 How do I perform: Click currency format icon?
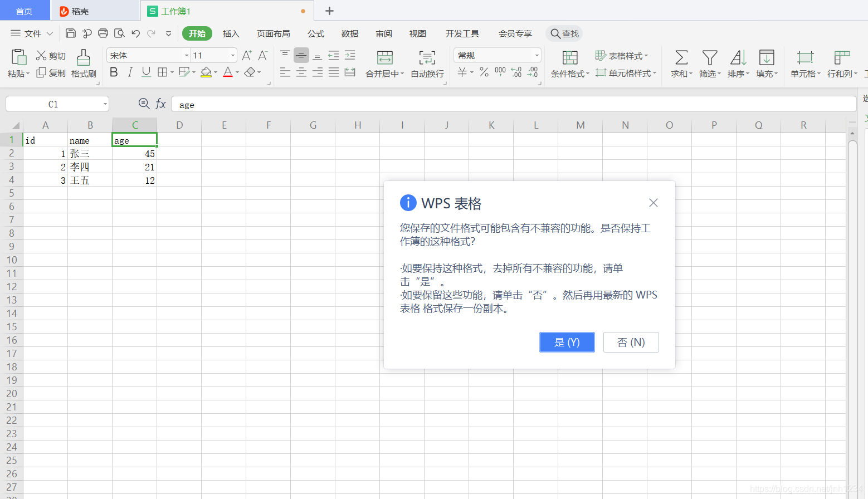[462, 72]
